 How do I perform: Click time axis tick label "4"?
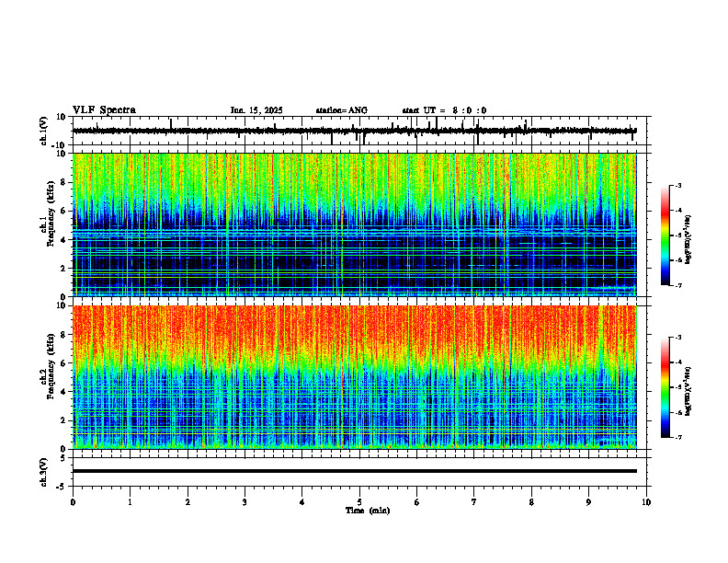[x=302, y=502]
